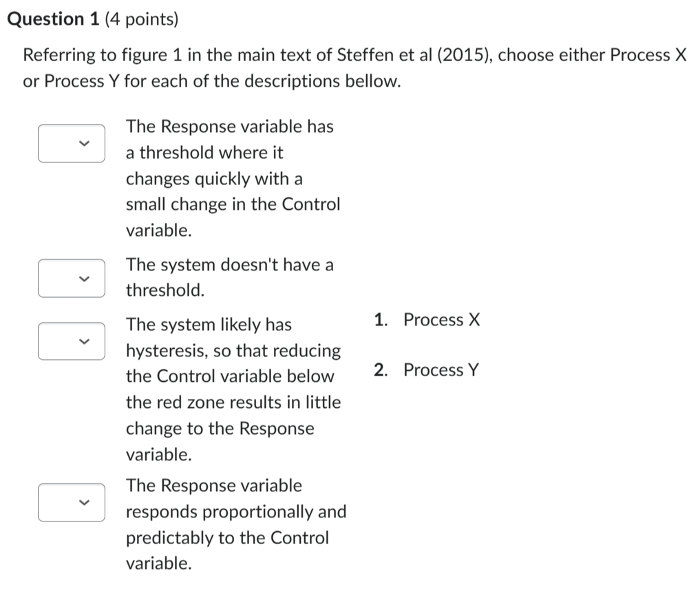Open the dropdown beside the threshold description
The height and width of the screenshot is (593, 700).
point(71,143)
